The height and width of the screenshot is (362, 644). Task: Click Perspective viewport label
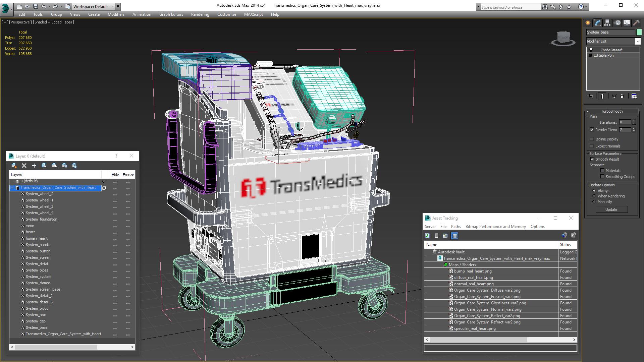[20, 22]
